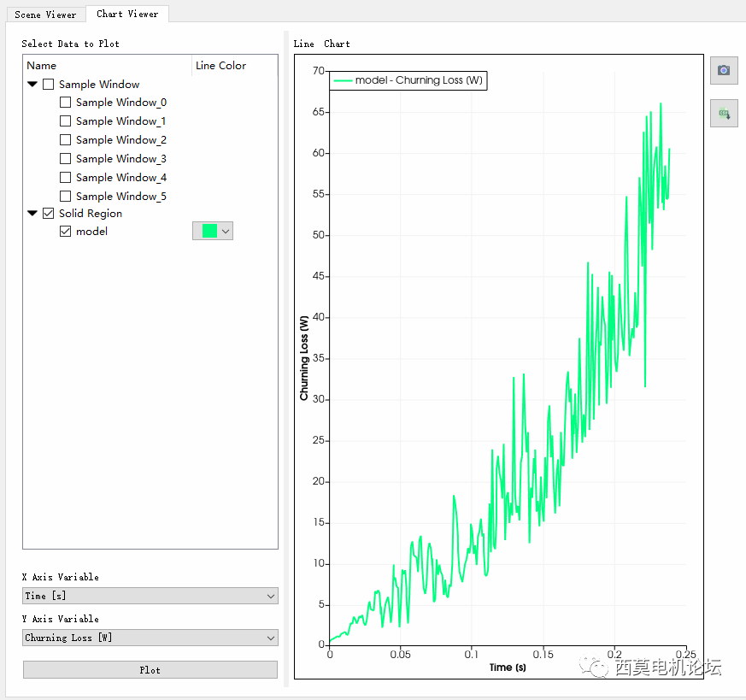The height and width of the screenshot is (700, 746).
Task: Uncheck the model checkbox
Action: [65, 232]
